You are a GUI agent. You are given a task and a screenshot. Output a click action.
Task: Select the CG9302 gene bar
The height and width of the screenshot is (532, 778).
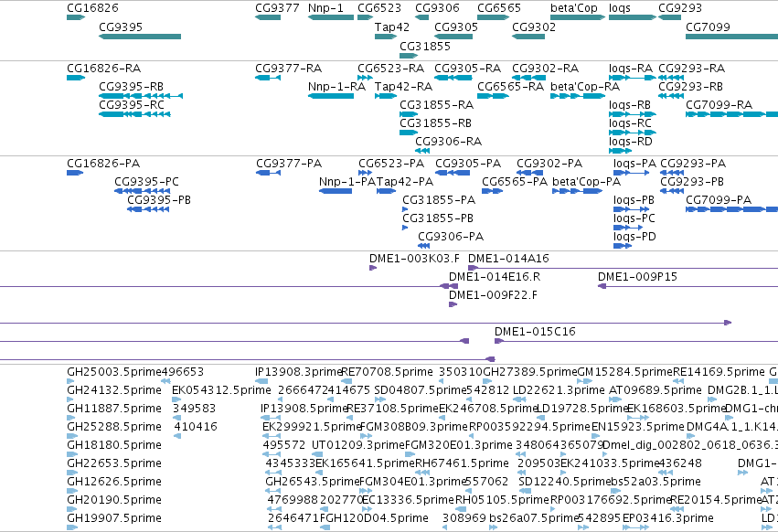coord(528,37)
